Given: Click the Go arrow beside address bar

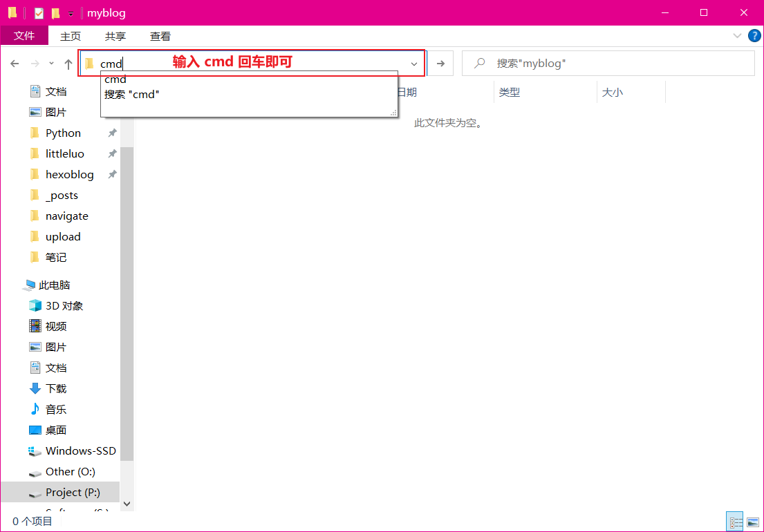Looking at the screenshot, I should pos(440,64).
